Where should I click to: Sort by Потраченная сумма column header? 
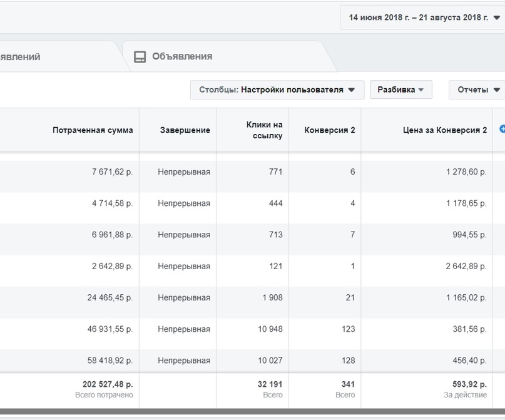pyautogui.click(x=93, y=130)
